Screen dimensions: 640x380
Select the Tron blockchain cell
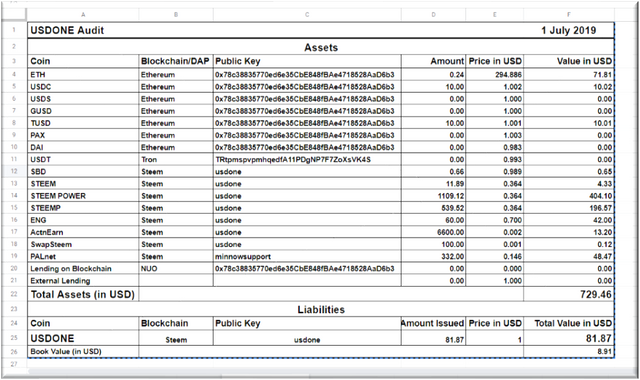click(176, 160)
